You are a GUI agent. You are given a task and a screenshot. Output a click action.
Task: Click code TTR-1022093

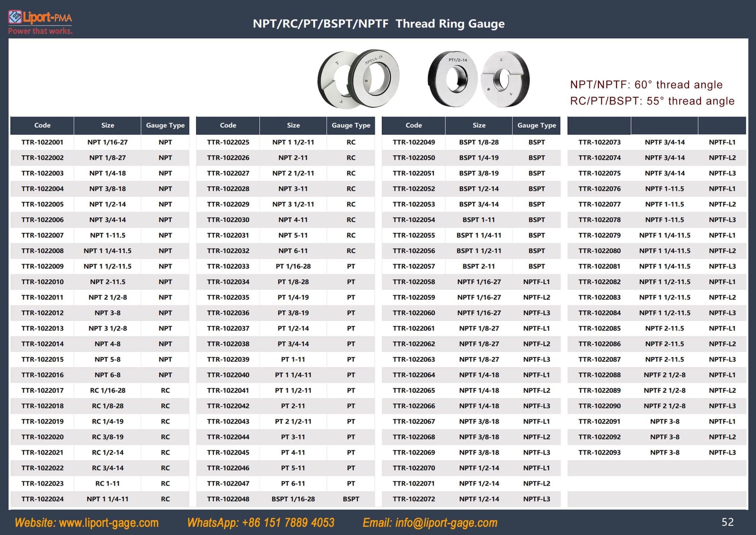599,452
